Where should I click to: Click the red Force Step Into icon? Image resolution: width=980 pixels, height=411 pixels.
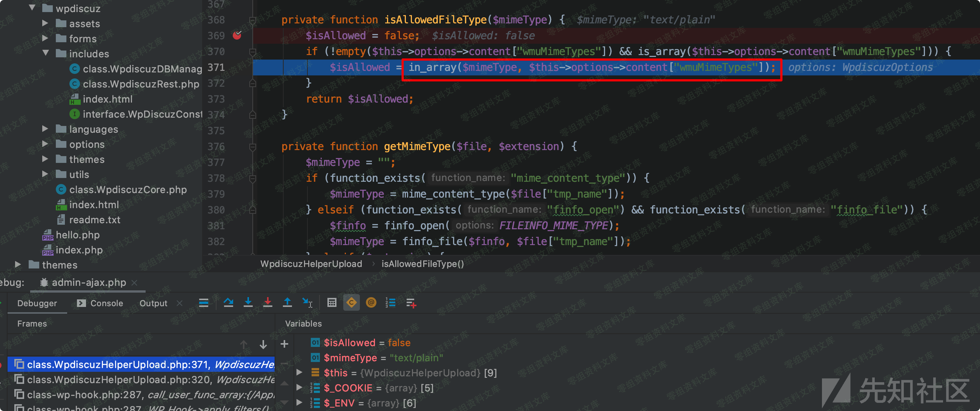(268, 303)
